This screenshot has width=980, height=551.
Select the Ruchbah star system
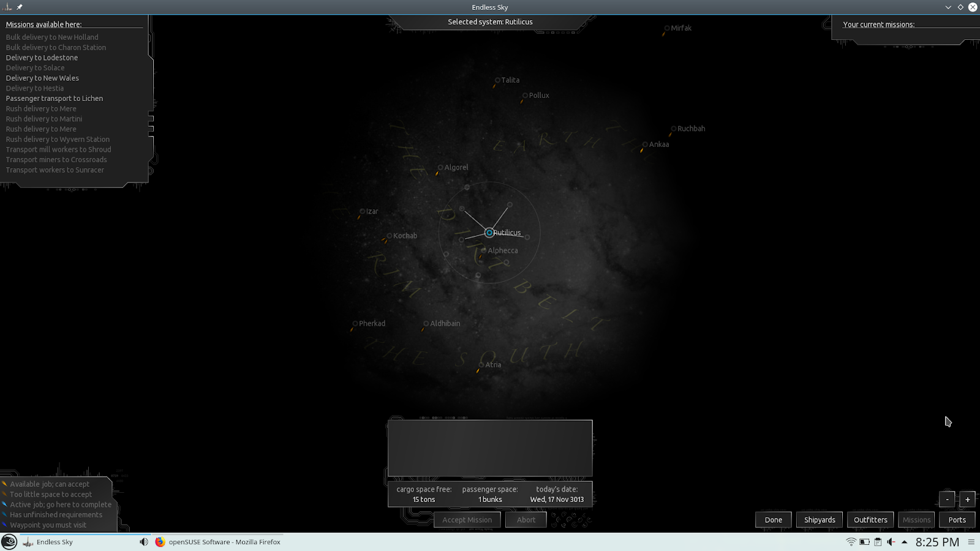tap(673, 129)
